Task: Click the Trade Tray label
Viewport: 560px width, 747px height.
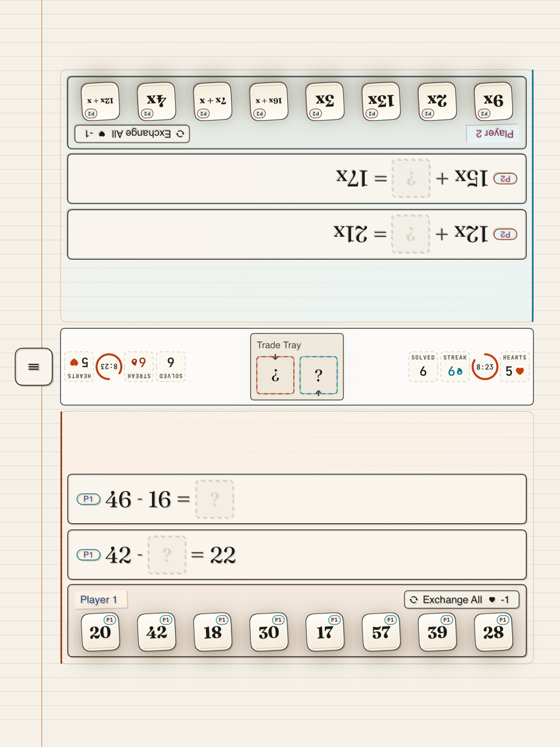Action: (x=279, y=345)
